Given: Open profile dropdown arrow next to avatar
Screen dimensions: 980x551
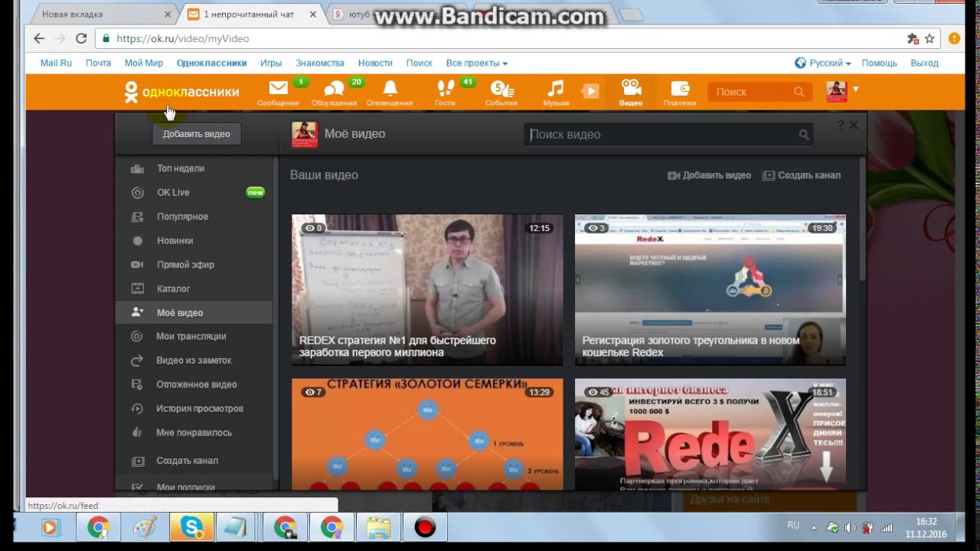Looking at the screenshot, I should (x=856, y=89).
